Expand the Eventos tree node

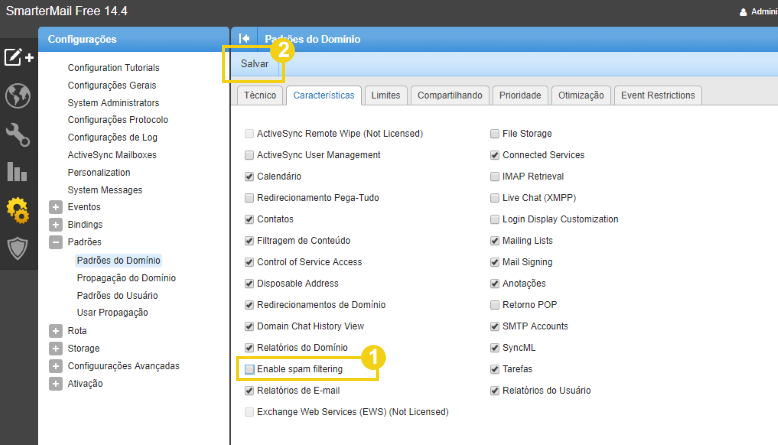pos(56,207)
